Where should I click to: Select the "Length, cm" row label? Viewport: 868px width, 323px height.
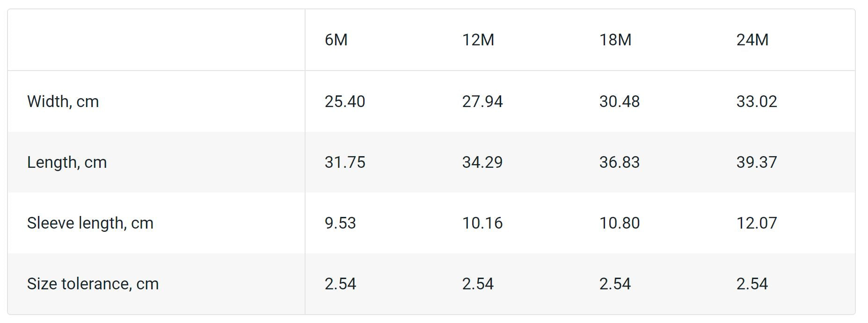[67, 163]
